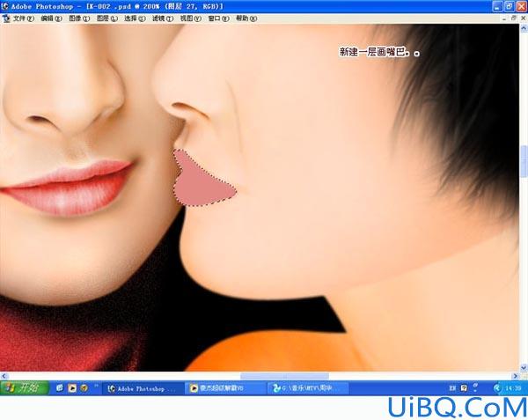Switch to the media player taskbar button
Screen dimensions: 528x420
225,388
